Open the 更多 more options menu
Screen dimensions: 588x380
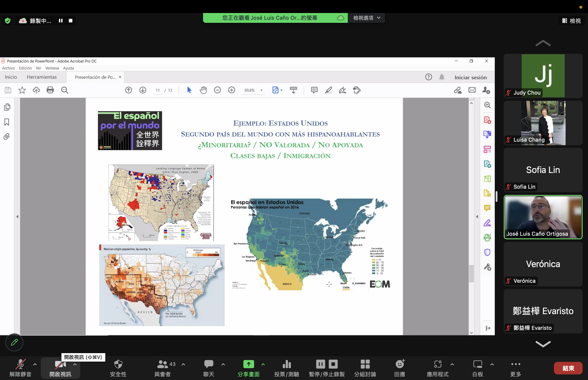pos(516,368)
